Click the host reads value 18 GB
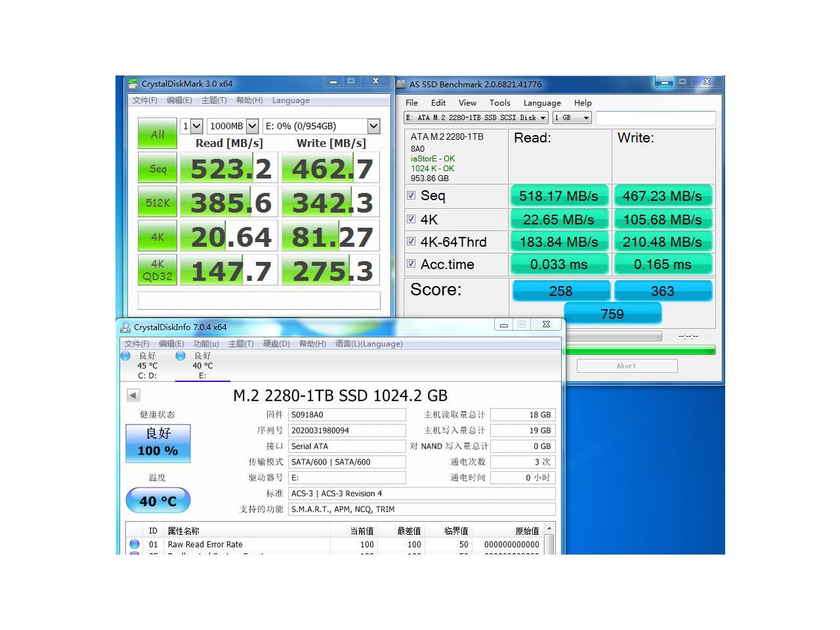The image size is (840, 630). click(x=523, y=415)
